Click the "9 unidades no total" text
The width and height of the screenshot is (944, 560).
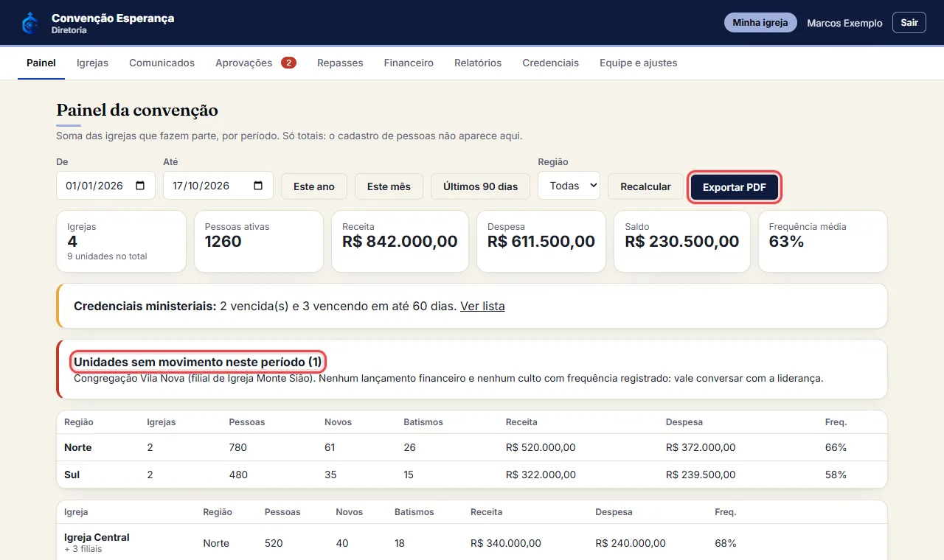click(x=107, y=256)
